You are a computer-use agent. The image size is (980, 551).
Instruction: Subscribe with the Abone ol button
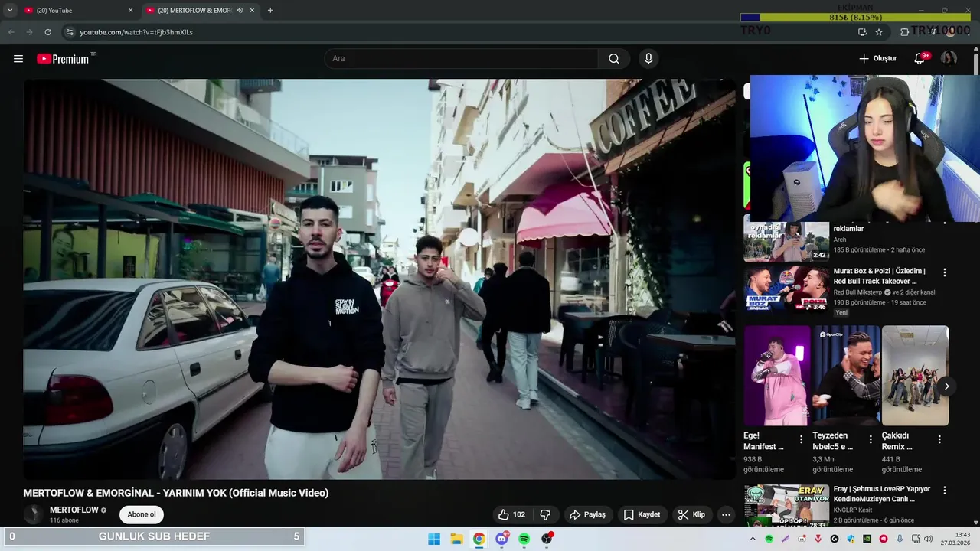(142, 515)
